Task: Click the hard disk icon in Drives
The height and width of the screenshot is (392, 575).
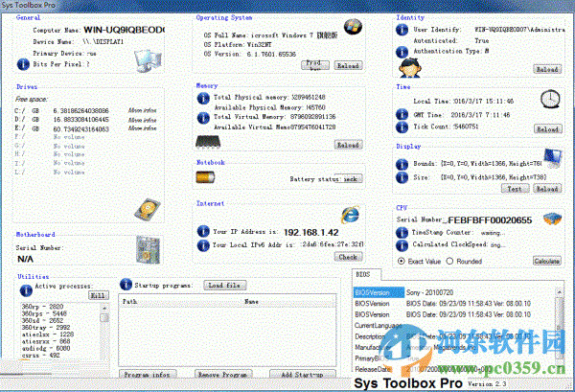Action: [148, 209]
